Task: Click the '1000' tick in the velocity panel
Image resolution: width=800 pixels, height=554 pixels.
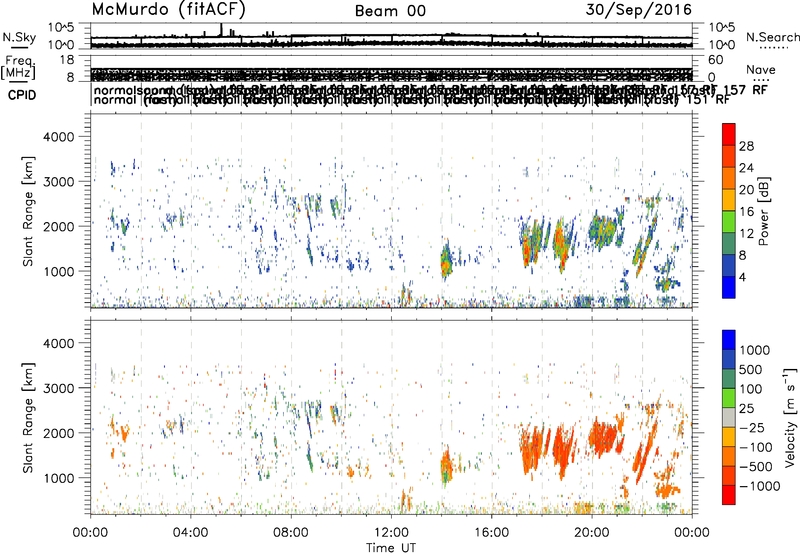Action: (58, 478)
